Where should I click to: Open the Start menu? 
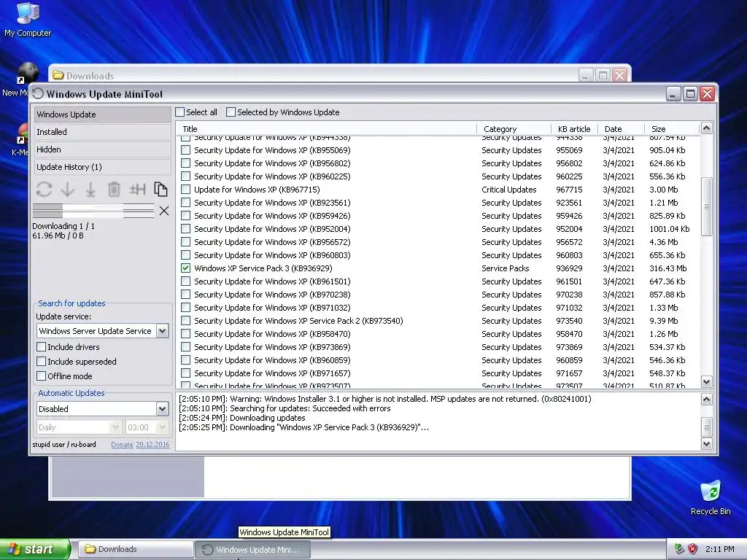[35, 549]
